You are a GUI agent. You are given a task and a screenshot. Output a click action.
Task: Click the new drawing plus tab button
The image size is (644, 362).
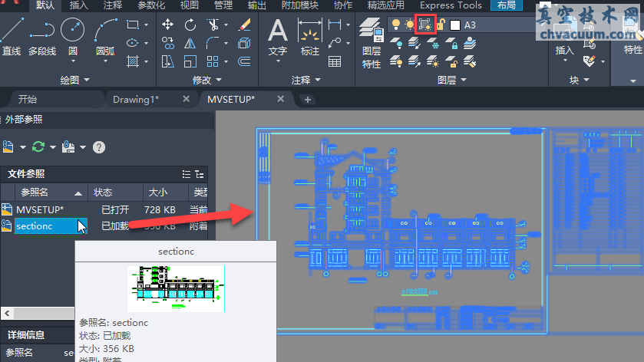point(307,100)
